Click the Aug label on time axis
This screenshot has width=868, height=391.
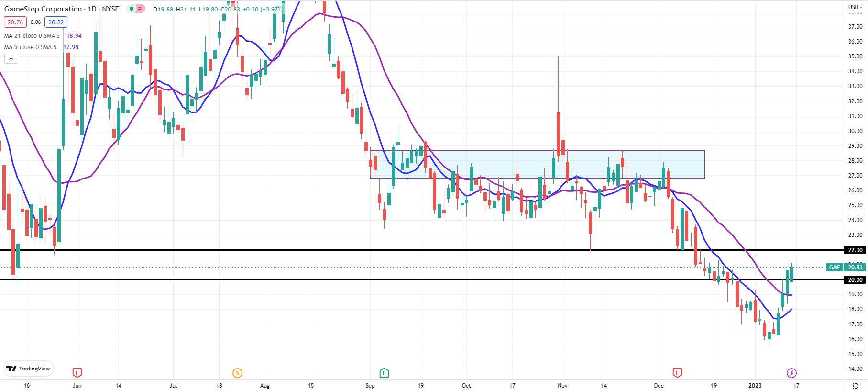[x=265, y=385]
